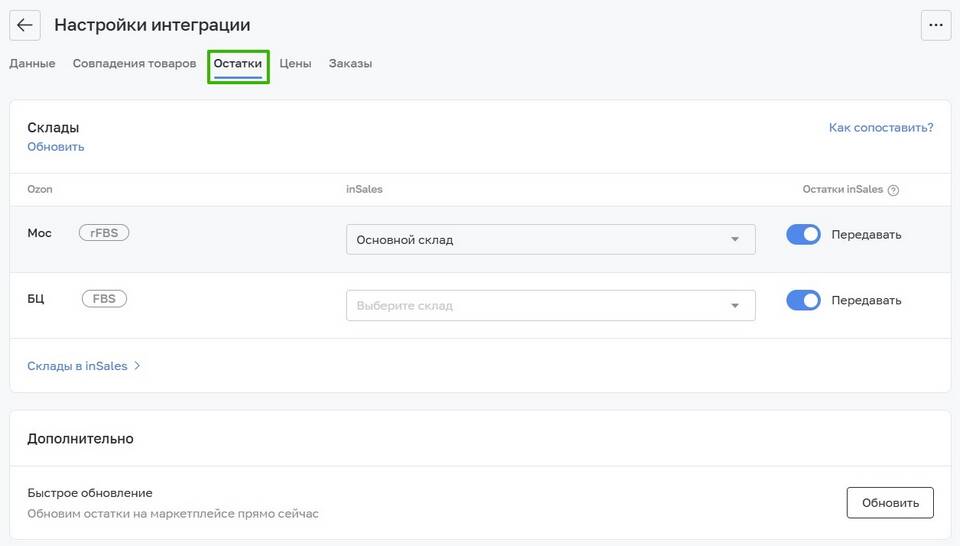The width and height of the screenshot is (960, 546).
Task: Click the help icon beside Остатки inSales
Action: coord(893,190)
